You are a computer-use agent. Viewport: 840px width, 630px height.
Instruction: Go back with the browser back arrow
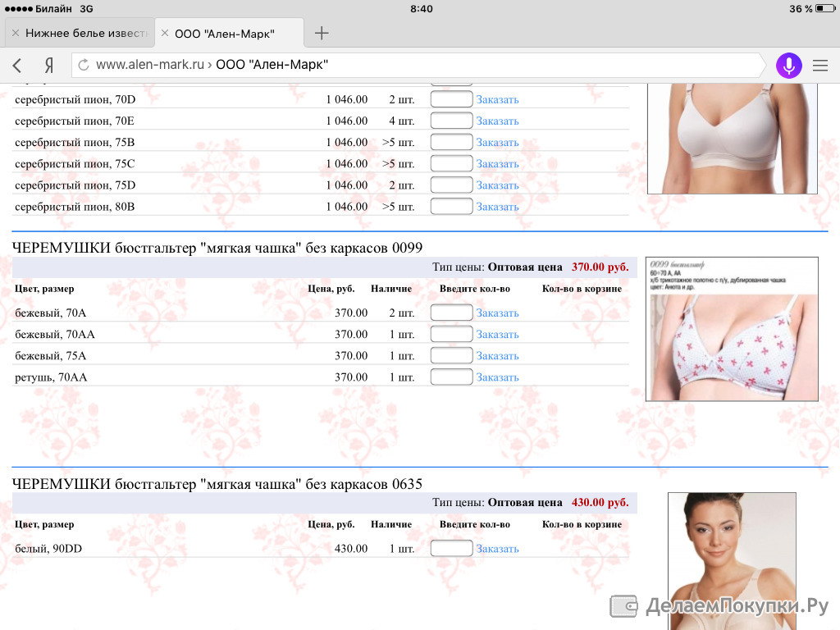point(17,66)
